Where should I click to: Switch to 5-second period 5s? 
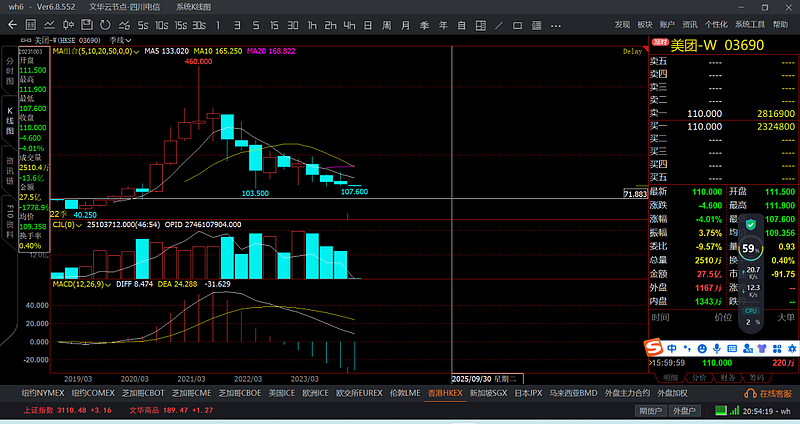[143, 25]
